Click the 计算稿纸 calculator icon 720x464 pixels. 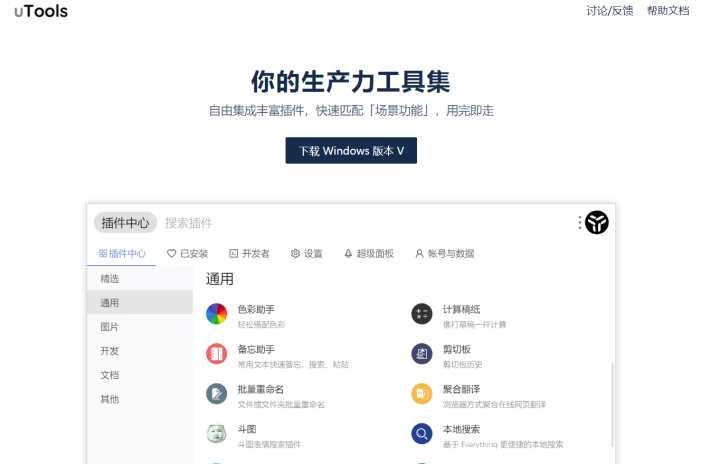tap(422, 314)
